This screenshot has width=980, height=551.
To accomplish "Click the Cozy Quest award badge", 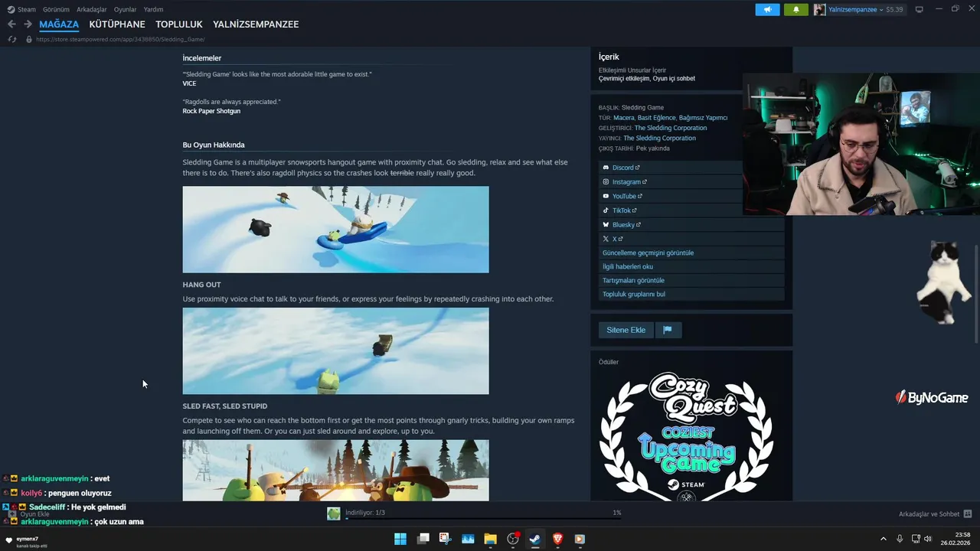I will pyautogui.click(x=686, y=436).
